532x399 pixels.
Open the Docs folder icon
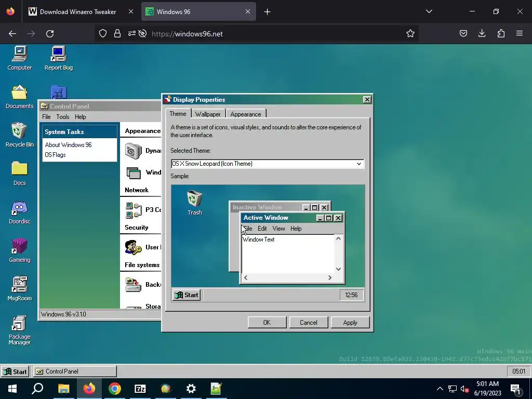click(x=19, y=174)
